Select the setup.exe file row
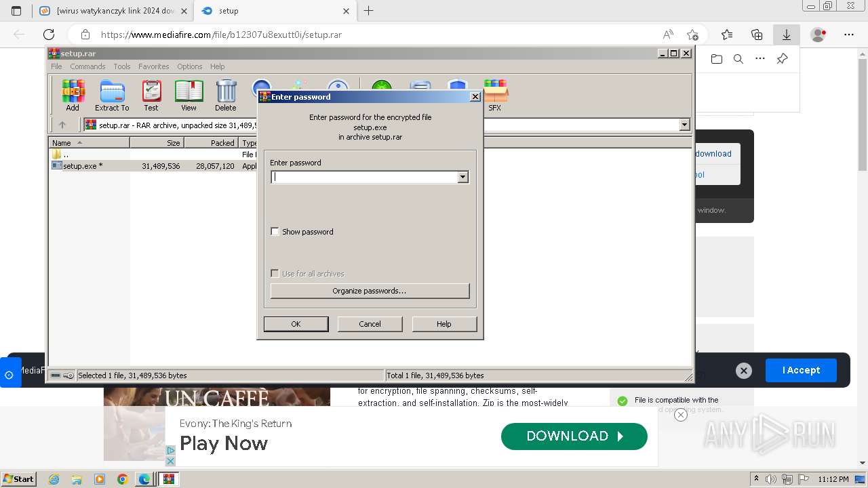Image resolution: width=868 pixels, height=488 pixels. (x=153, y=166)
